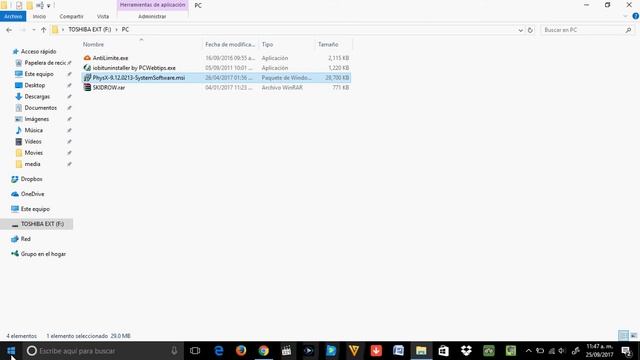Screen dimensions: 640x360
Task: Switch to details view layout button
Action: click(623, 336)
